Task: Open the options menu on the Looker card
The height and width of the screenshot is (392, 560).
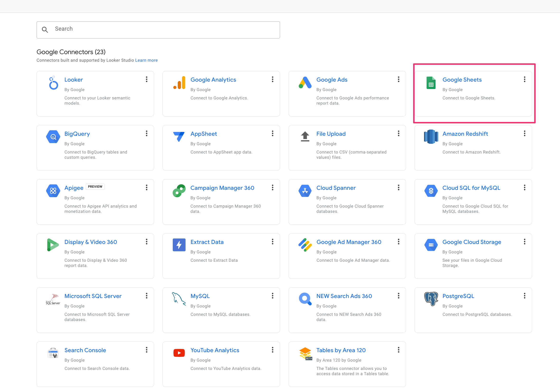Action: (147, 79)
